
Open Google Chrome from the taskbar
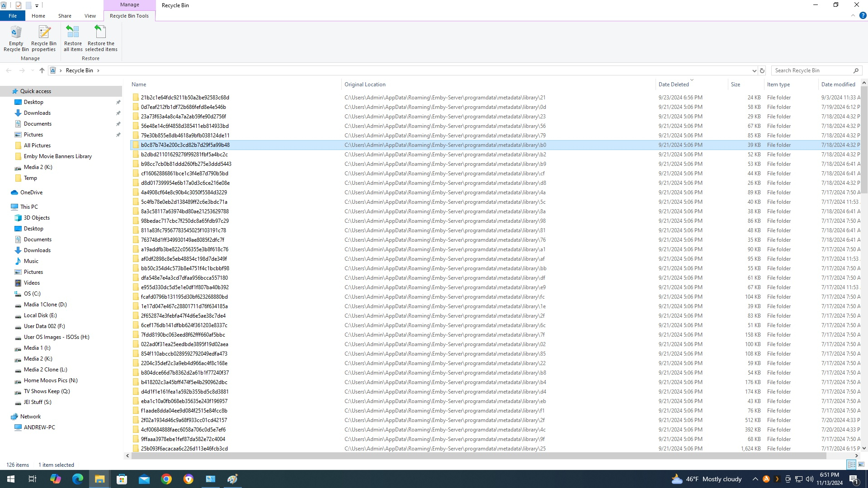[x=166, y=479]
